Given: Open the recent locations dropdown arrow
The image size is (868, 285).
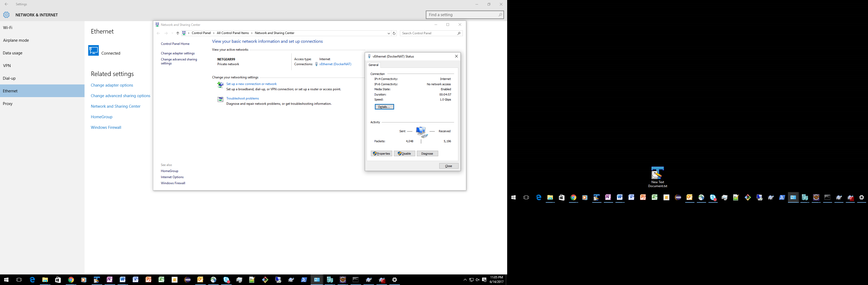Looking at the screenshot, I should click(x=172, y=33).
